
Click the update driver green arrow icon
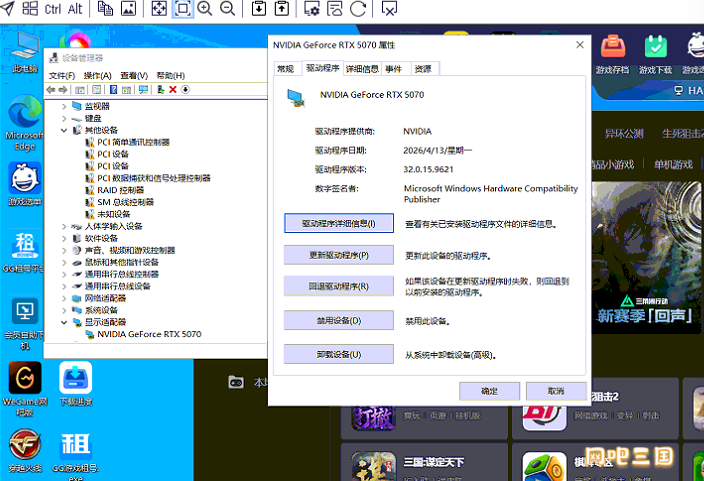[160, 90]
